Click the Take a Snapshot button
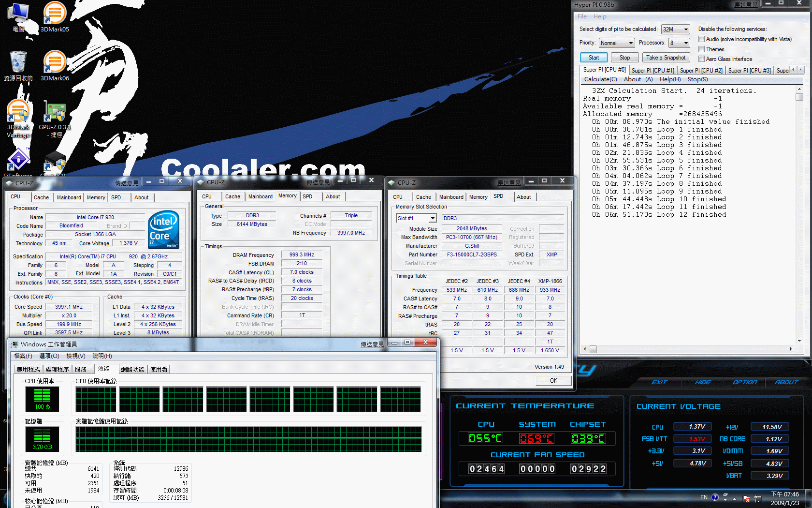Viewport: 812px width, 508px height. point(666,58)
